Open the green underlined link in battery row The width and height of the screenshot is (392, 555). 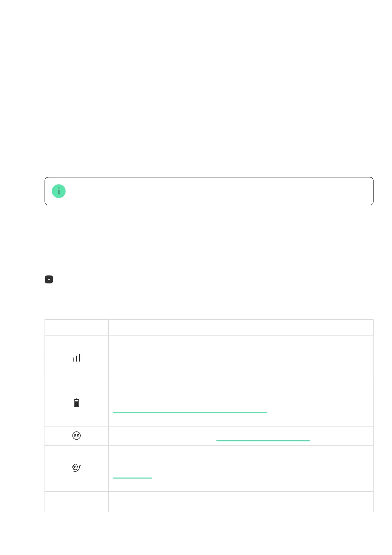(190, 412)
